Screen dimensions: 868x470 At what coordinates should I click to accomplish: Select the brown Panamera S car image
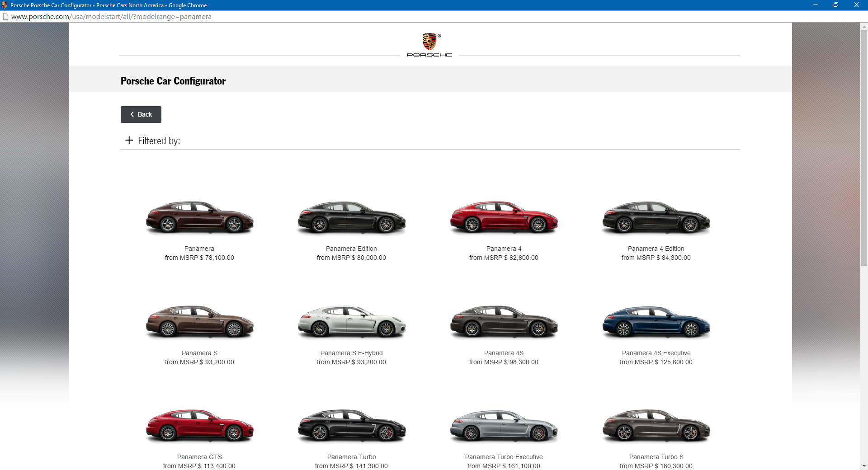199,322
